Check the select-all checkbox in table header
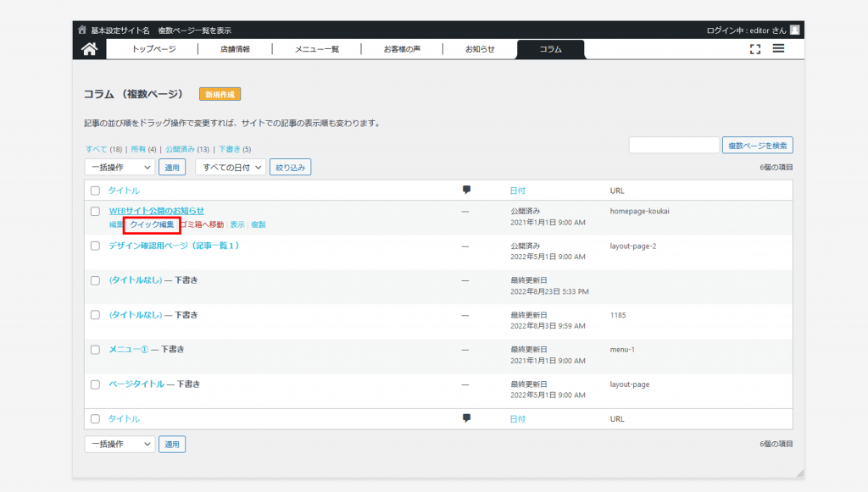Viewport: 868px width, 492px height. (x=95, y=191)
